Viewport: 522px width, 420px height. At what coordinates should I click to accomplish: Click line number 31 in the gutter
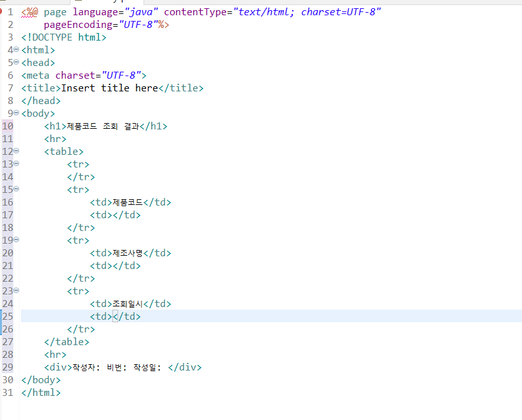coord(8,392)
